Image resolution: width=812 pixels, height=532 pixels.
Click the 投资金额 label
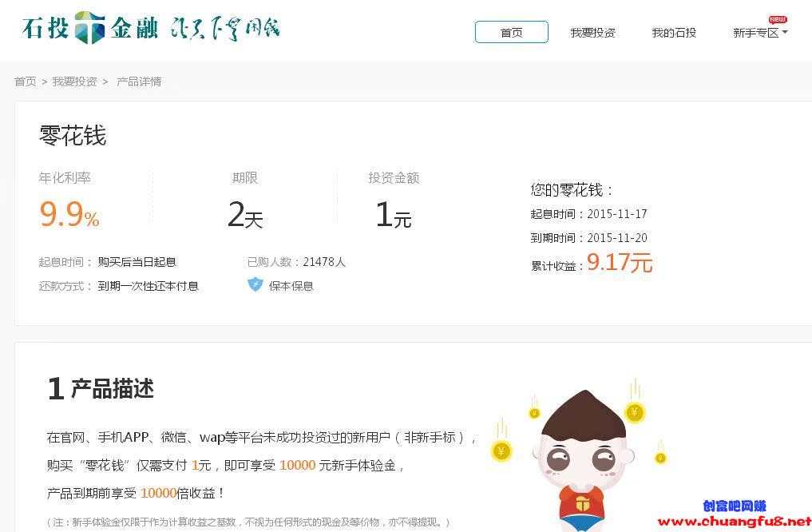pos(394,177)
